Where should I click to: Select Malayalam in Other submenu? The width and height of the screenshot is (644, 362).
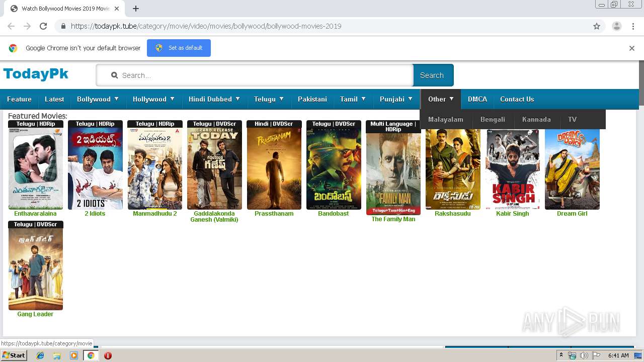(446, 119)
